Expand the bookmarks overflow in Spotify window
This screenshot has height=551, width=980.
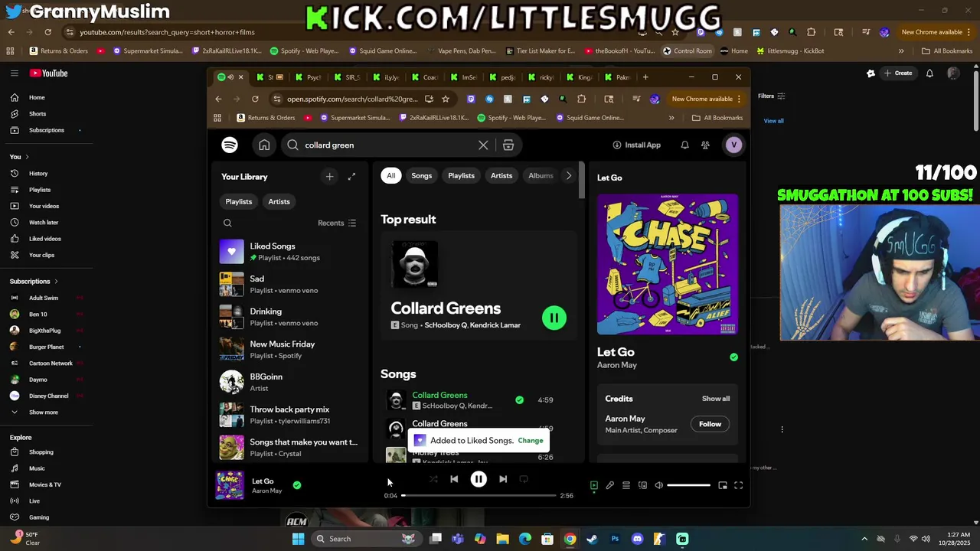click(x=671, y=118)
